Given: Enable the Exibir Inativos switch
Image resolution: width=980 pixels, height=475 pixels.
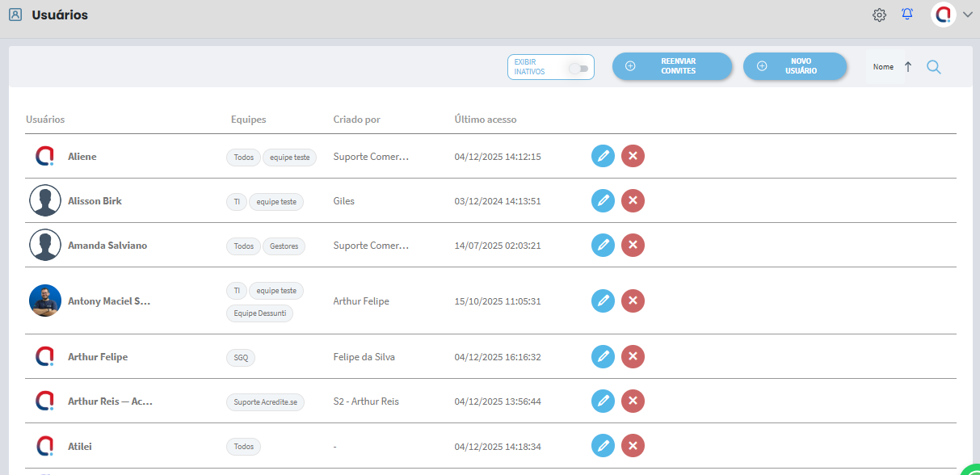Looking at the screenshot, I should click(x=578, y=69).
